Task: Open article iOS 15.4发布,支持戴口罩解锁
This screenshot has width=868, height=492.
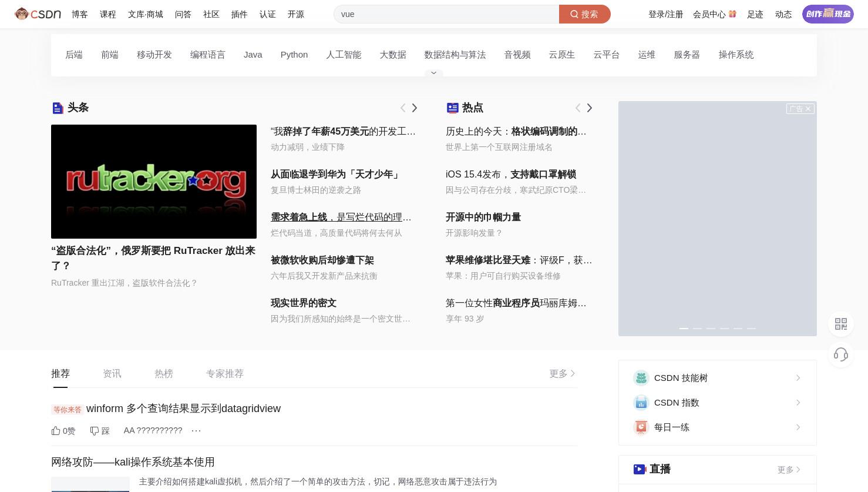Action: click(x=511, y=175)
